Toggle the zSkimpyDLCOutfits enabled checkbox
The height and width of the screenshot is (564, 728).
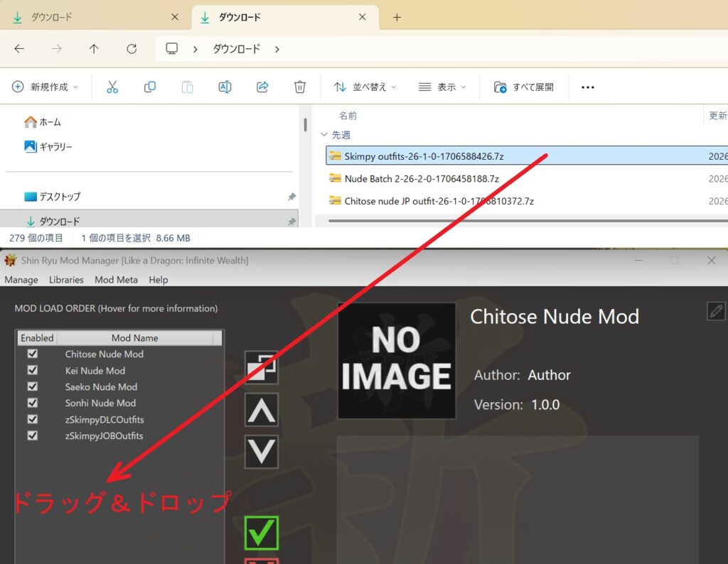[32, 419]
